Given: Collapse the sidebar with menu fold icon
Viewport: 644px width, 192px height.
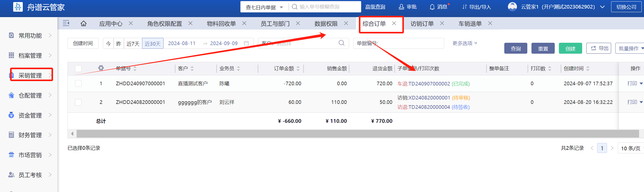Looking at the screenshot, I should [66, 23].
